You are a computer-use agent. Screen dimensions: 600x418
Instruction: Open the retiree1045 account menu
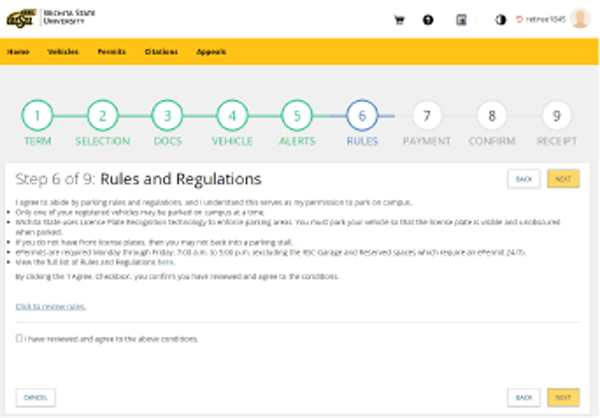[x=539, y=19]
